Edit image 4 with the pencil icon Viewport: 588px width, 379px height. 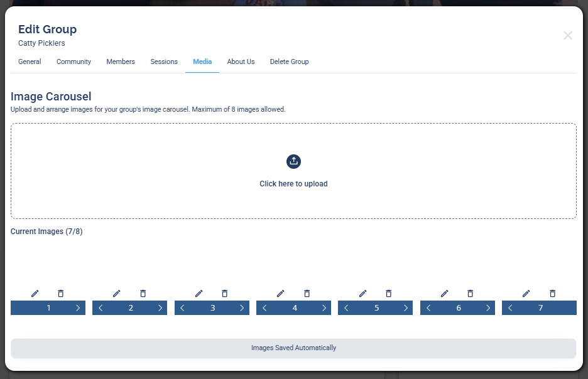click(281, 294)
